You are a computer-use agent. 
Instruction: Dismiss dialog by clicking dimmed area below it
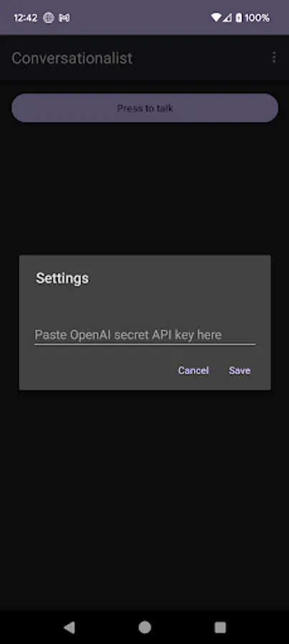(144, 493)
